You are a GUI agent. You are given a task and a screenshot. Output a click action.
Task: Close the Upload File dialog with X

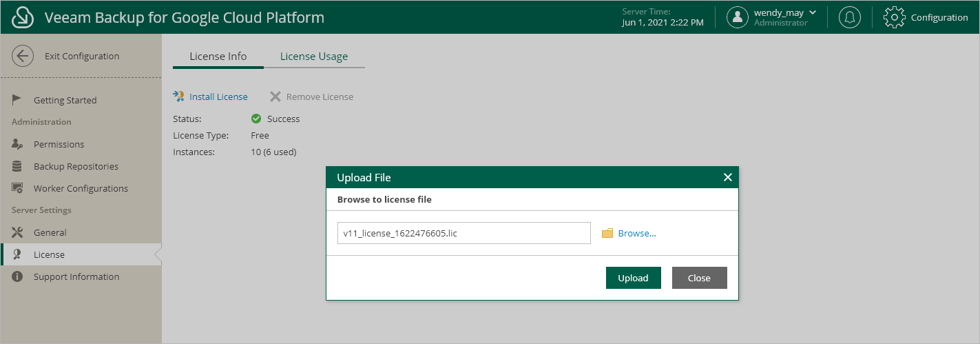[727, 177]
